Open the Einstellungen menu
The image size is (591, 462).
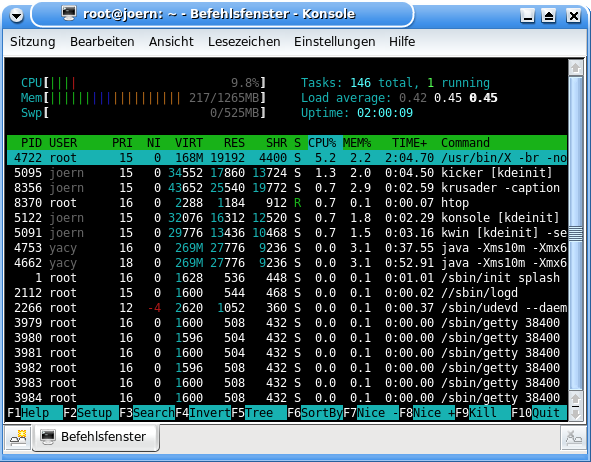coord(335,41)
